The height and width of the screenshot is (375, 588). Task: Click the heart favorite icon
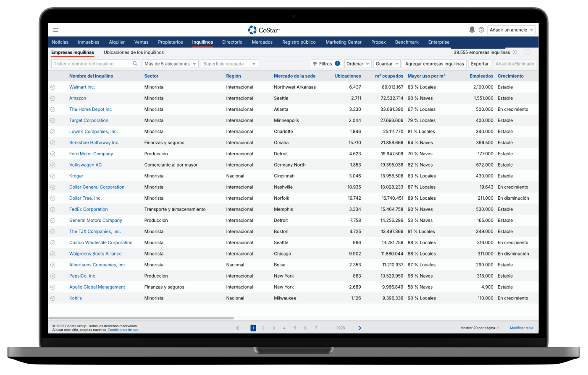[528, 52]
